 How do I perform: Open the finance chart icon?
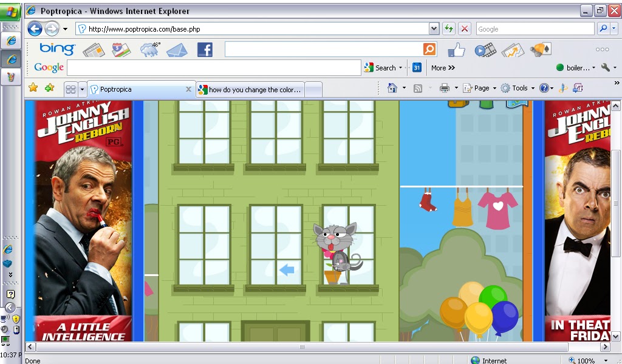(513, 50)
